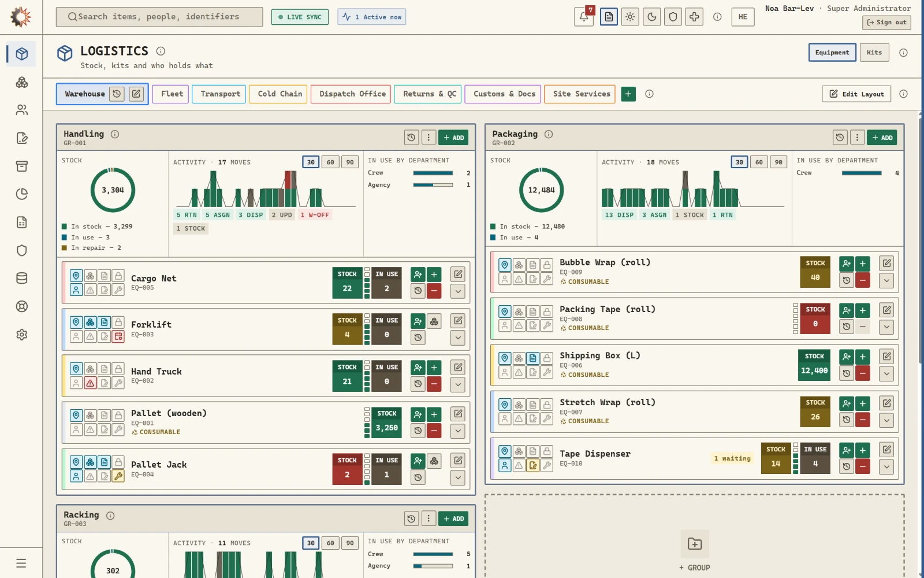Toggle the lock flag on Forklift

tap(118, 322)
